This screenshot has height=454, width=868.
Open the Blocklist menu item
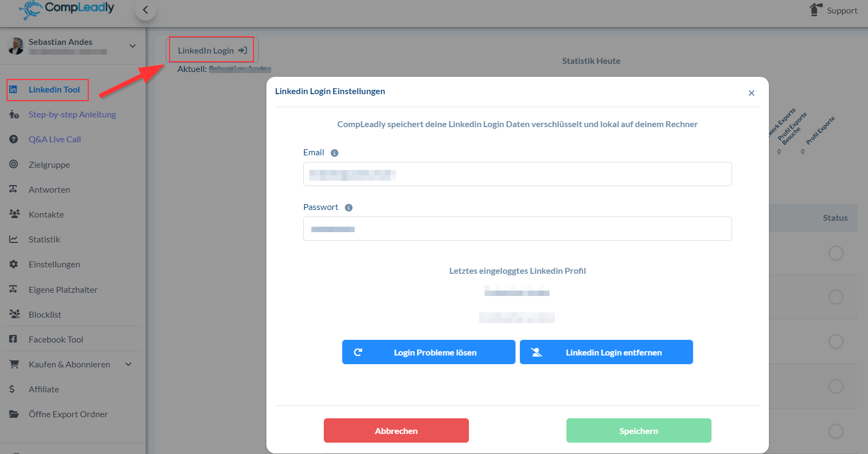(x=45, y=314)
